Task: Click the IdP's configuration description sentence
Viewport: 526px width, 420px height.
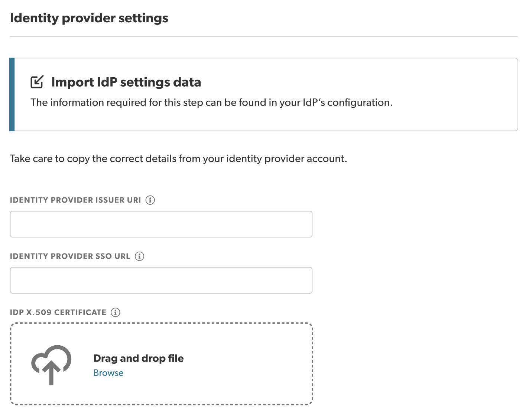Action: tap(211, 103)
